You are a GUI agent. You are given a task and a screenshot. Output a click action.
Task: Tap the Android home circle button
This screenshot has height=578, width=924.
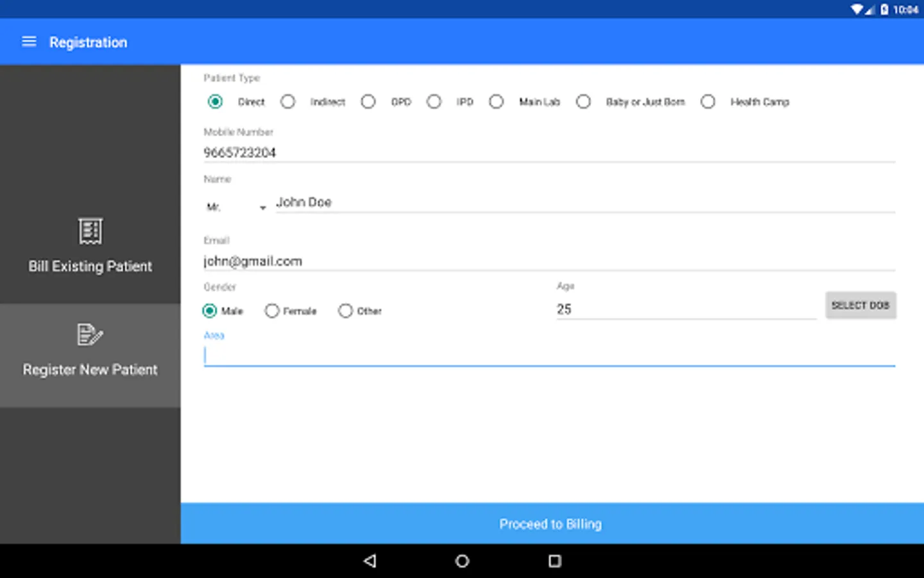(x=462, y=561)
